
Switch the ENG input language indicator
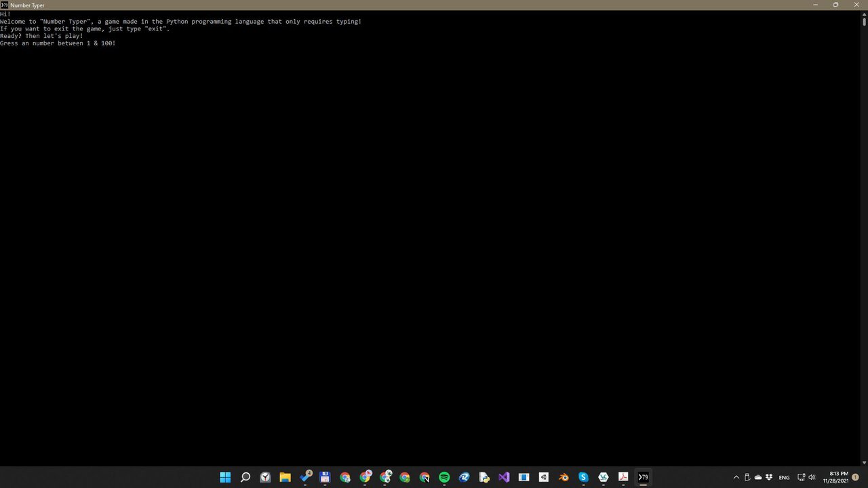tap(784, 478)
